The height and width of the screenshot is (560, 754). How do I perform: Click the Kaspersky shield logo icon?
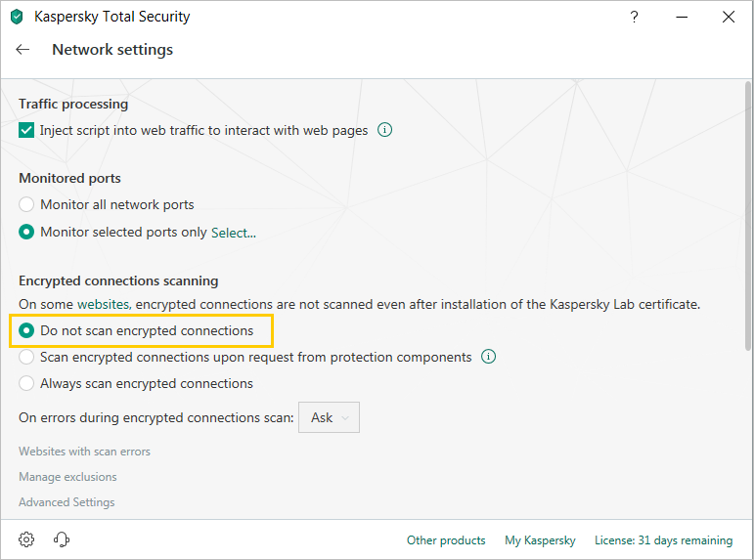pyautogui.click(x=17, y=17)
